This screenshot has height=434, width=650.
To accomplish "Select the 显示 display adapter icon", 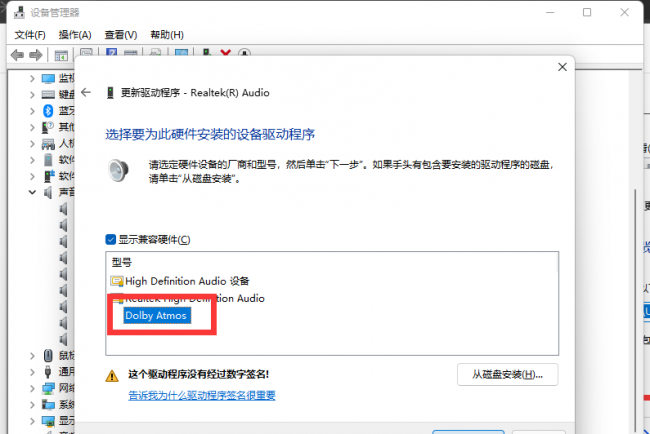I will pos(48,421).
